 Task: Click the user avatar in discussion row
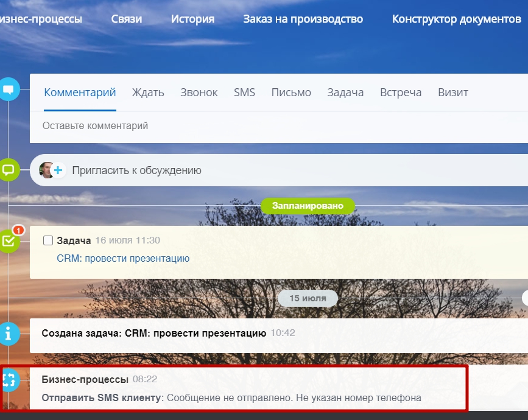[x=47, y=170]
